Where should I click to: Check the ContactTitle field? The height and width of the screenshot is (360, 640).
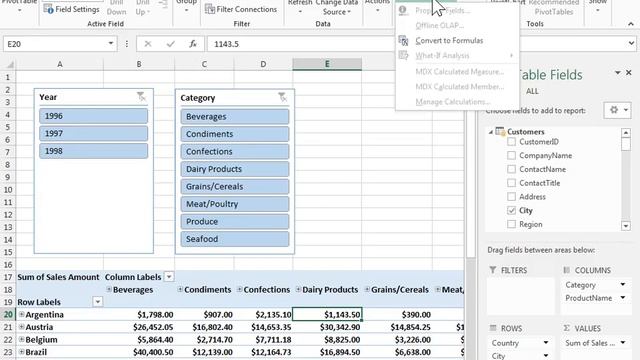click(x=511, y=183)
